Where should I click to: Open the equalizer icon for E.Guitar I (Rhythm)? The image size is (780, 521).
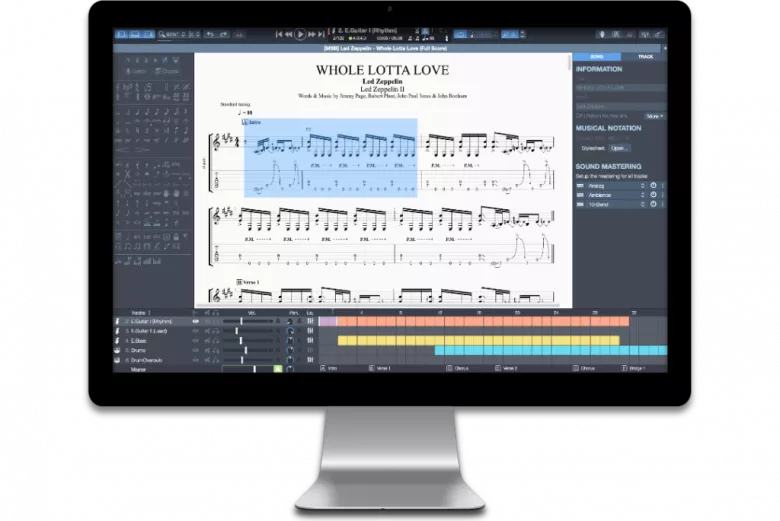[x=310, y=321]
